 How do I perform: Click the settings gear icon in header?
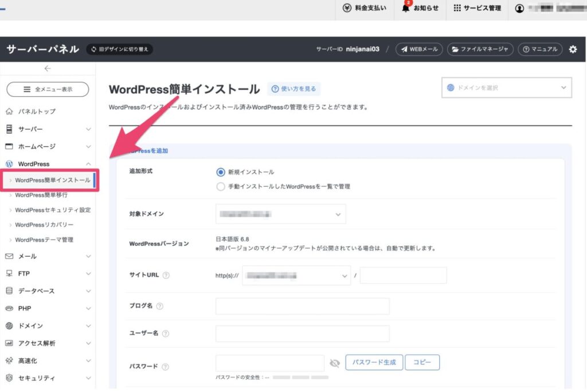point(573,49)
